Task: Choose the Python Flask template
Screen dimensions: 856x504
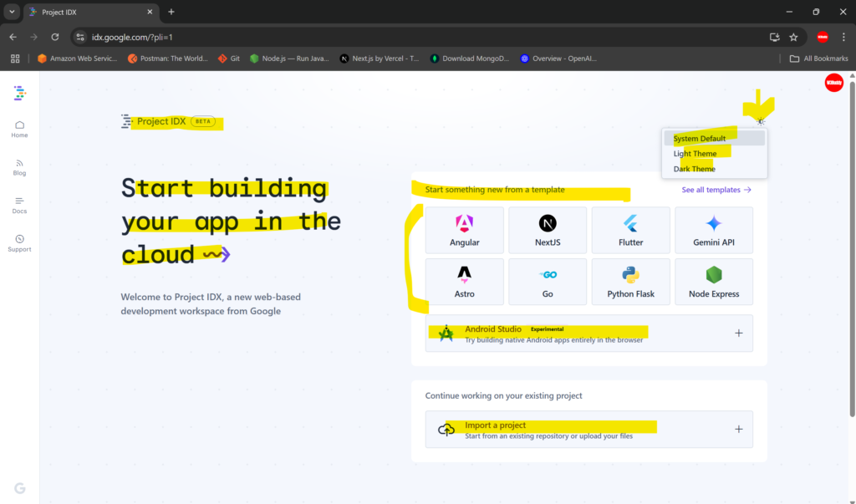Action: (x=630, y=282)
